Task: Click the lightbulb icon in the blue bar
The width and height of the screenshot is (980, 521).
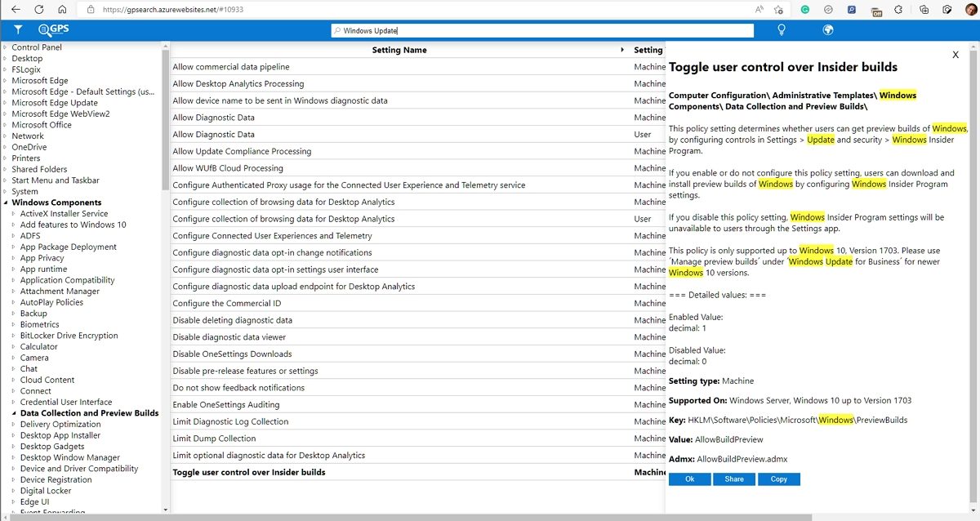Action: click(x=781, y=30)
